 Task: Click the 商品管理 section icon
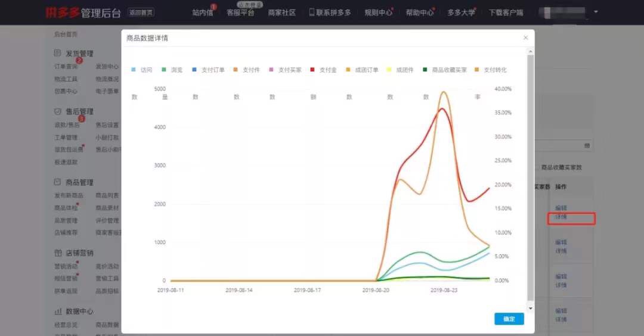[x=57, y=182]
